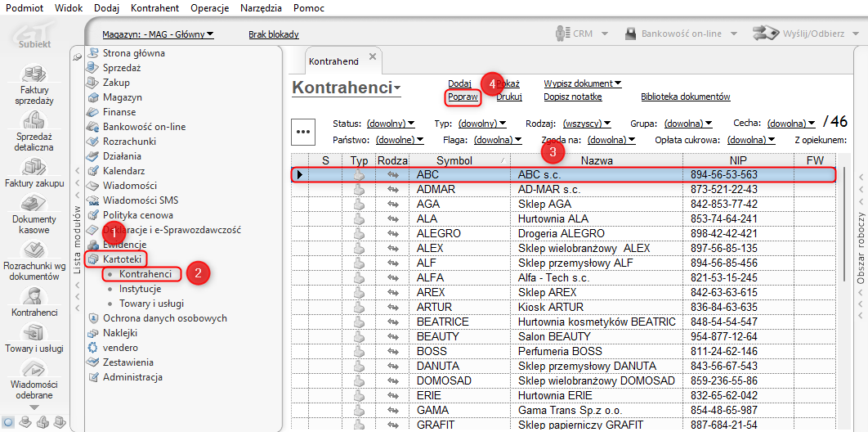Open the Opłata cukrowa filter dropdown

[751, 140]
